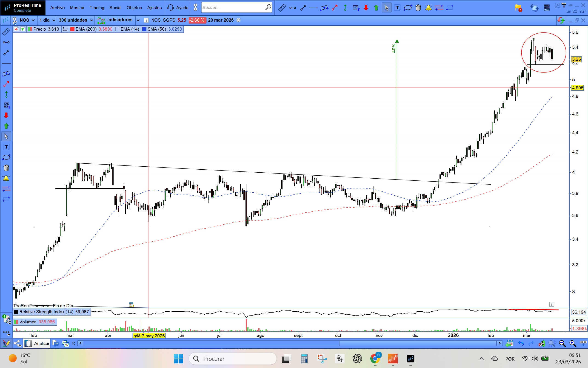This screenshot has width=588, height=368.
Task: Select the text tool in top toolbar
Action: coord(397,8)
